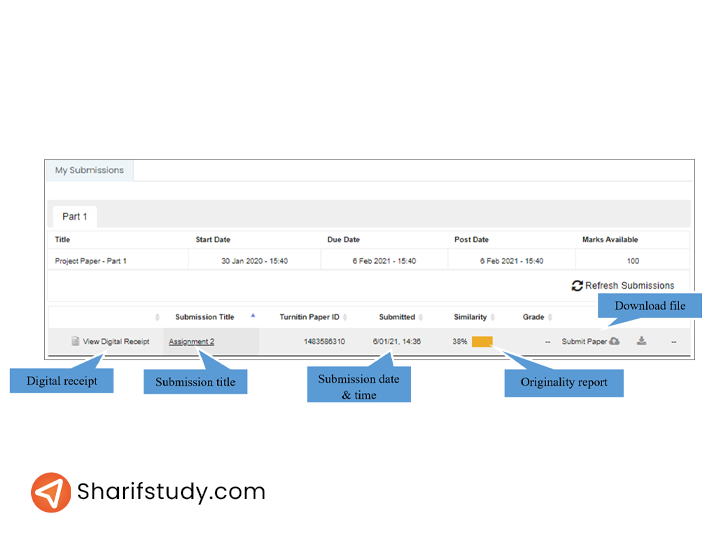Image resolution: width=720 pixels, height=540 pixels.
Task: Select the Part 1 tab
Action: [x=74, y=216]
